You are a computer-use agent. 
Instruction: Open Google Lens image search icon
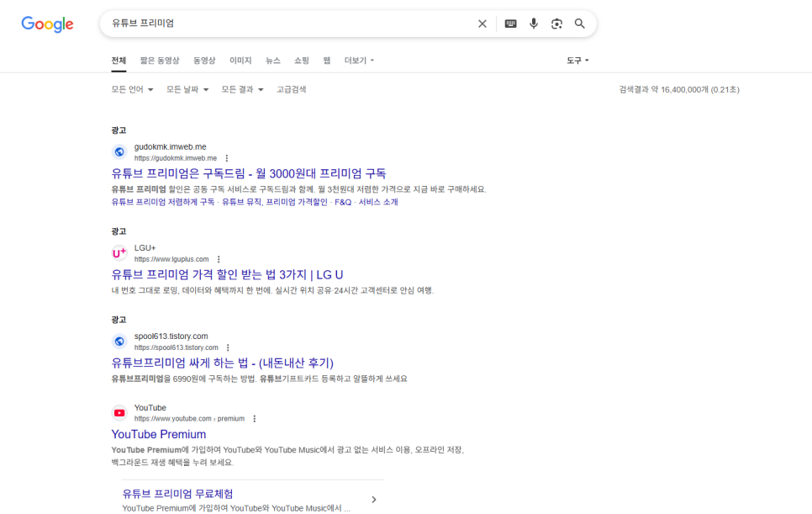coord(556,24)
